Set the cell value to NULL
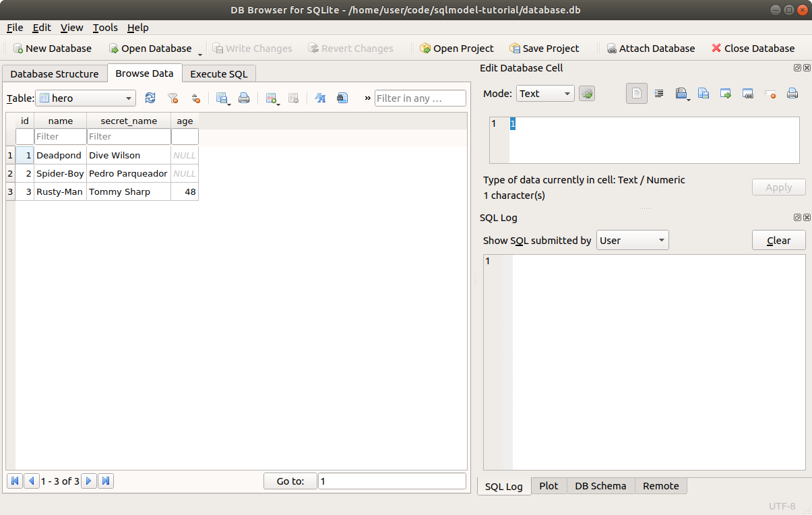This screenshot has width=812, height=515. pyautogui.click(x=770, y=93)
